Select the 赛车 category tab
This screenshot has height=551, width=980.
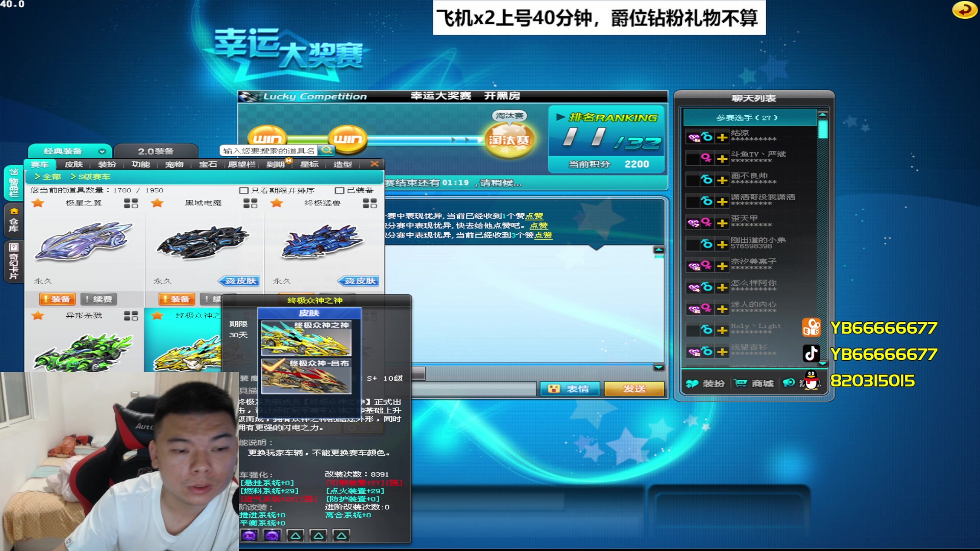(x=40, y=164)
